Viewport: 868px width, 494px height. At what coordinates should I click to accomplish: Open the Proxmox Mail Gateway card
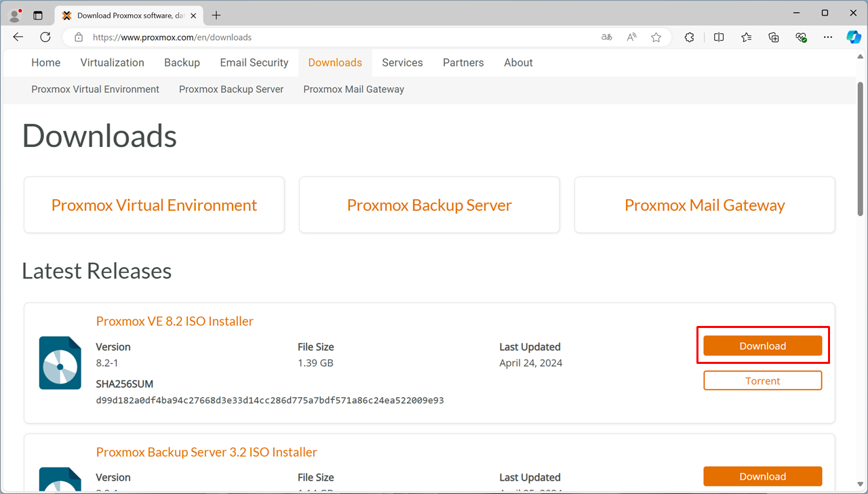pyautogui.click(x=705, y=205)
